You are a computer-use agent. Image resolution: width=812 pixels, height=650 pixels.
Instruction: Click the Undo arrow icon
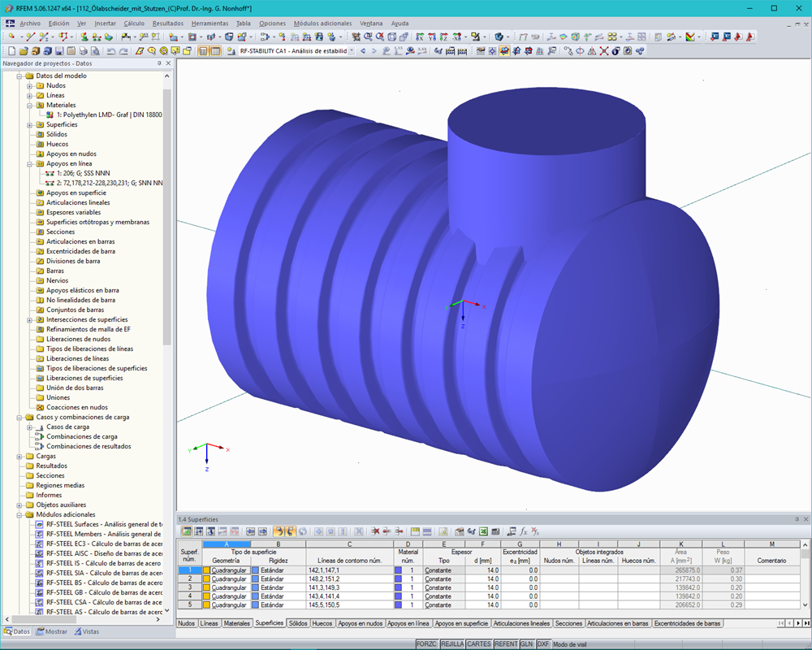[x=111, y=51]
